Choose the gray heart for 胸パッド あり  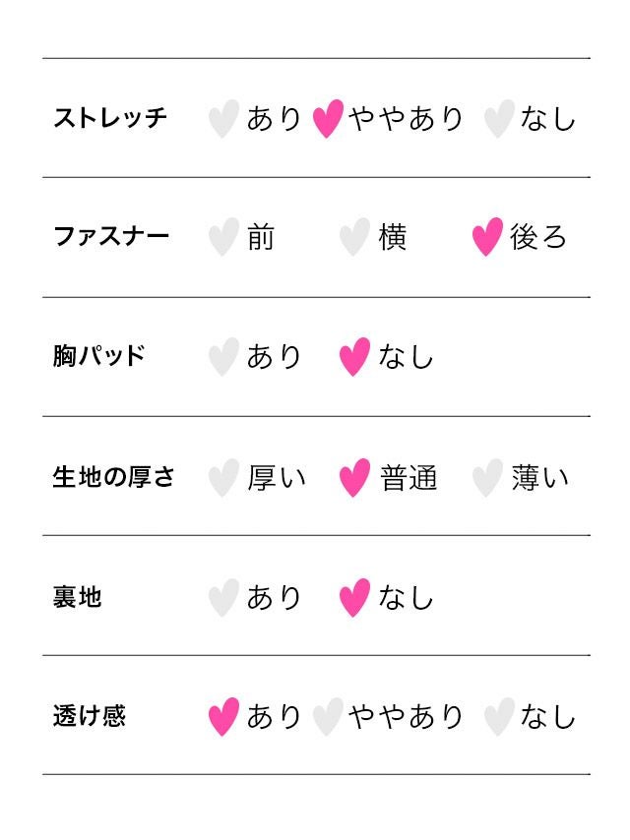223,357
